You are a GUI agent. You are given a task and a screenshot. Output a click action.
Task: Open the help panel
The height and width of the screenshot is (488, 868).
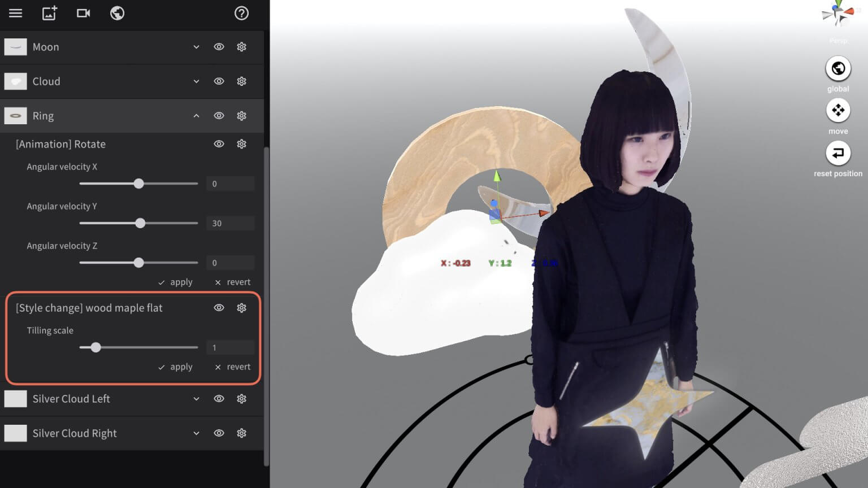pyautogui.click(x=241, y=13)
